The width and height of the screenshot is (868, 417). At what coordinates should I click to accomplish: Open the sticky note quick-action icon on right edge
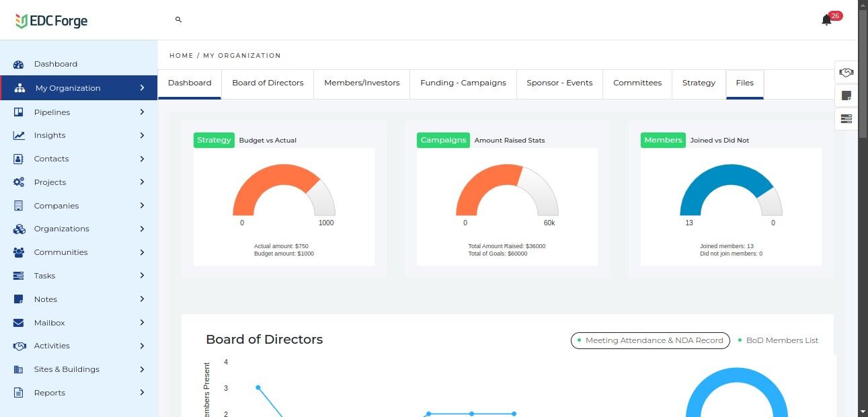(846, 96)
